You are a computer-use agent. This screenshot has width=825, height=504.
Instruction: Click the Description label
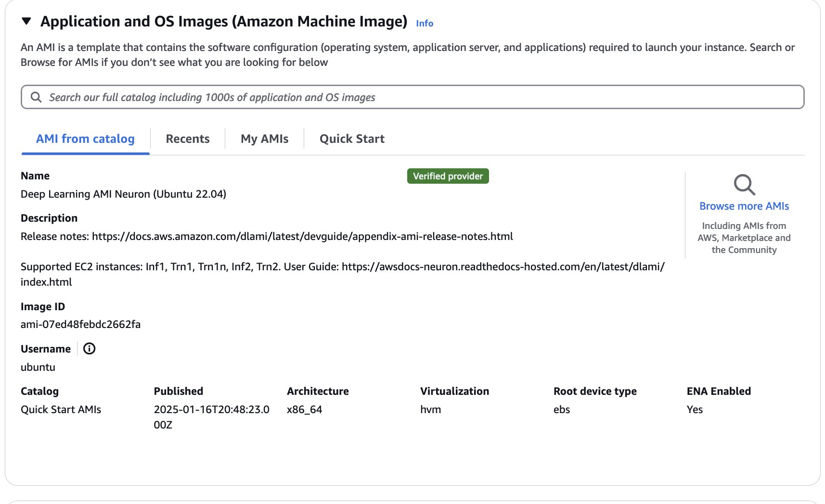(x=49, y=218)
